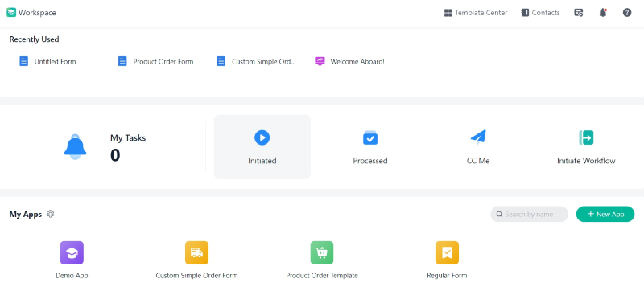Click the CC Me paper plane icon

point(478,137)
